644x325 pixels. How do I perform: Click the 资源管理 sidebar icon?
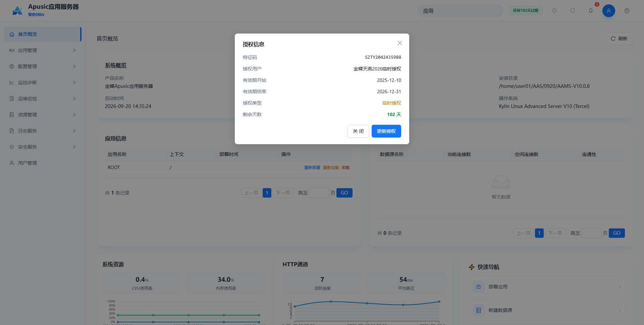(12, 115)
